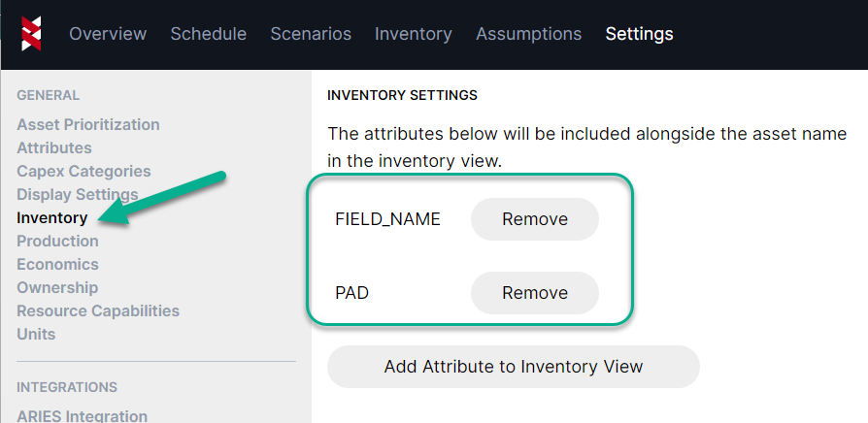Select Resource Capabilities in sidebar
The width and height of the screenshot is (868, 423).
click(98, 310)
